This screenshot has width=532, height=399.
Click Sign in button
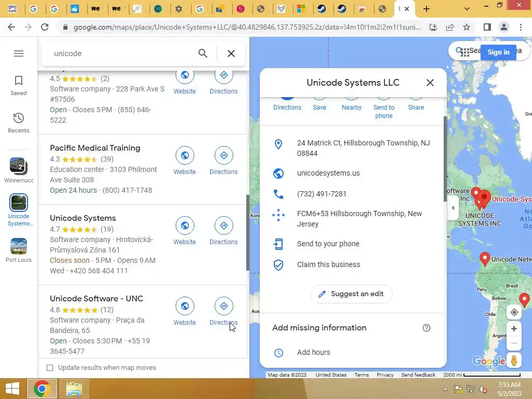click(x=498, y=52)
